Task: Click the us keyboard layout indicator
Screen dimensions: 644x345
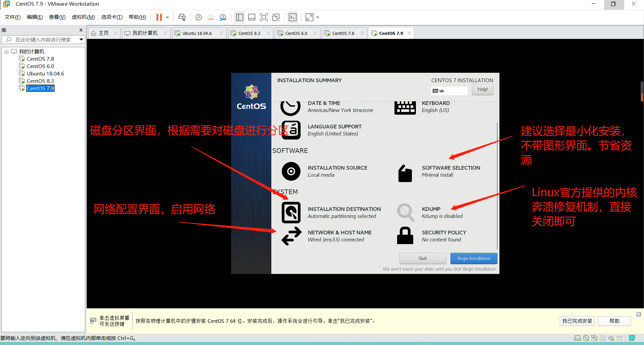Action: 449,91
